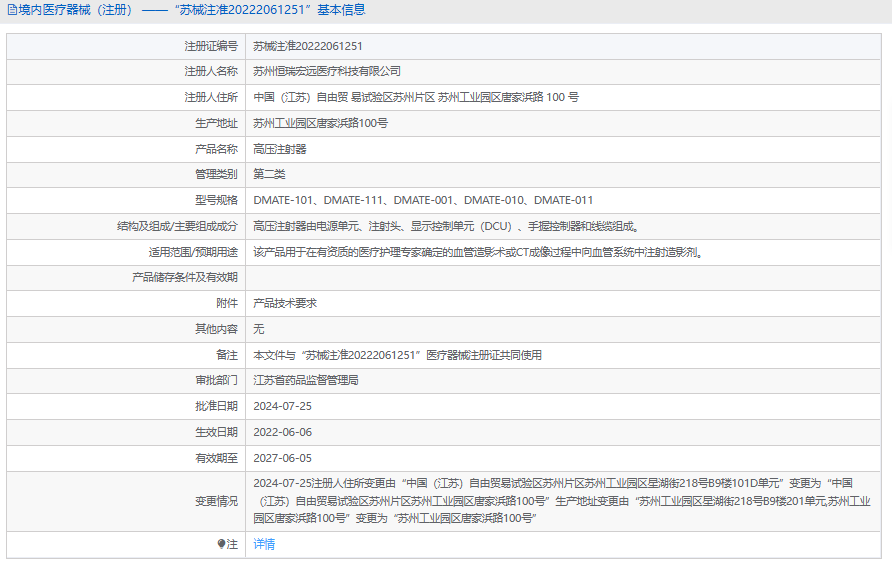The width and height of the screenshot is (892, 565).
Task: Click the 适用范围/预期用途 label
Action: [x=193, y=252]
